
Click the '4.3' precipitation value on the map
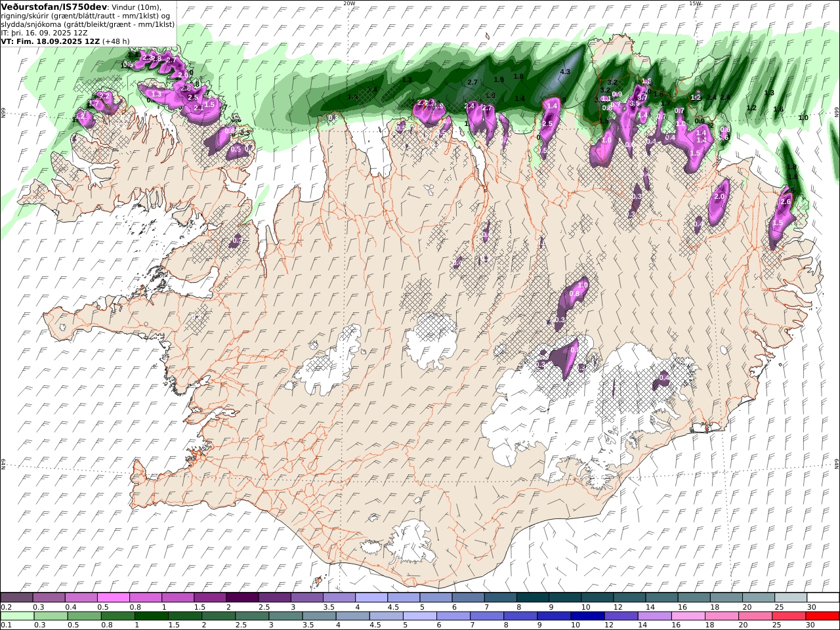[565, 72]
